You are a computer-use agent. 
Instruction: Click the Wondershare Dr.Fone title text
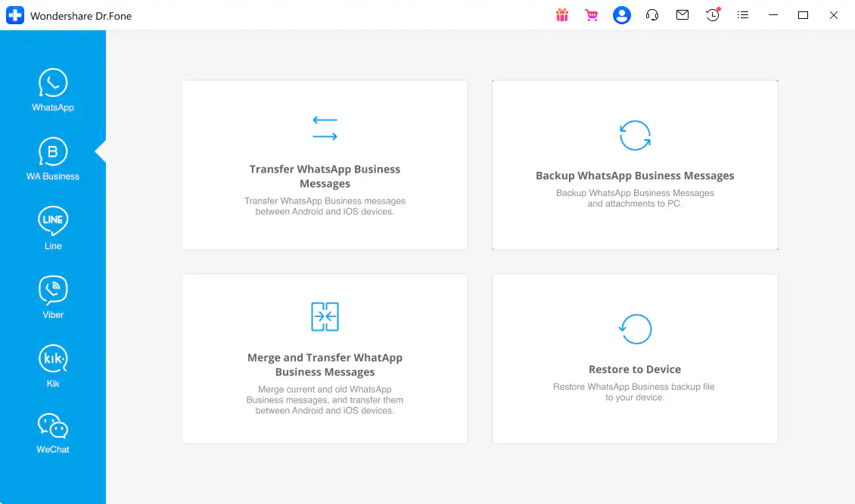81,16
